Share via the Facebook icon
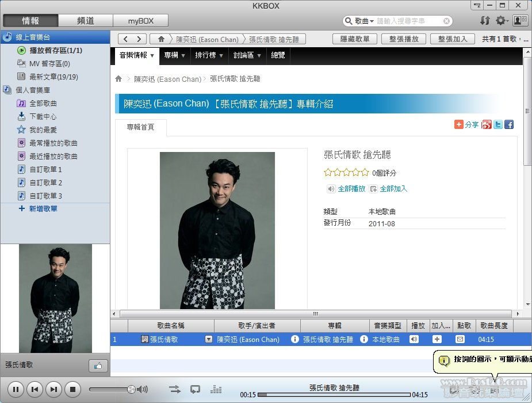532x403 pixels. [x=509, y=124]
